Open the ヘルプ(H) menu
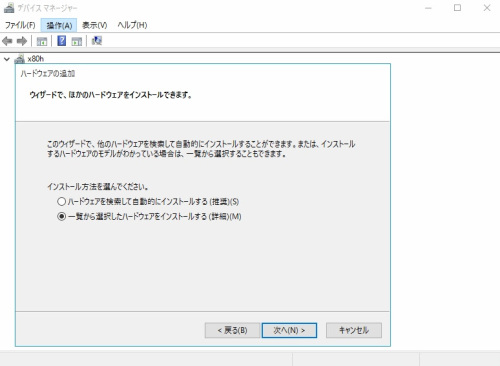Screen dimensions: 500x366 coord(132,25)
